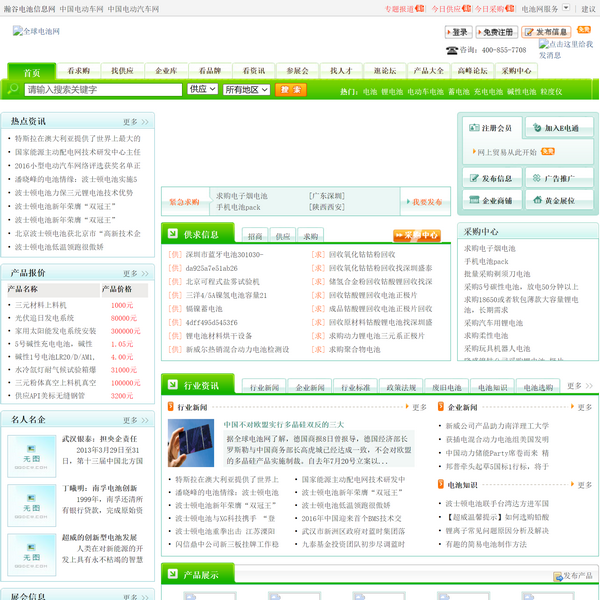600x600 pixels.
Task: Expand the 所有地区 region dropdown
Action: coord(246,89)
